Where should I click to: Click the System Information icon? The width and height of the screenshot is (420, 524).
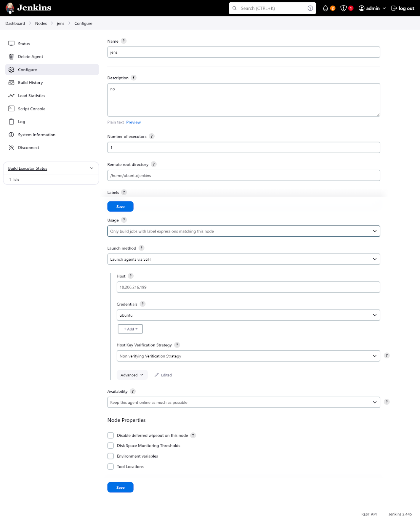click(11, 135)
